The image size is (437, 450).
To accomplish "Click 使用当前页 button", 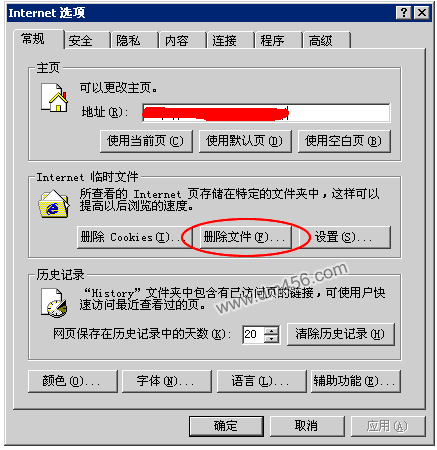I will click(146, 141).
